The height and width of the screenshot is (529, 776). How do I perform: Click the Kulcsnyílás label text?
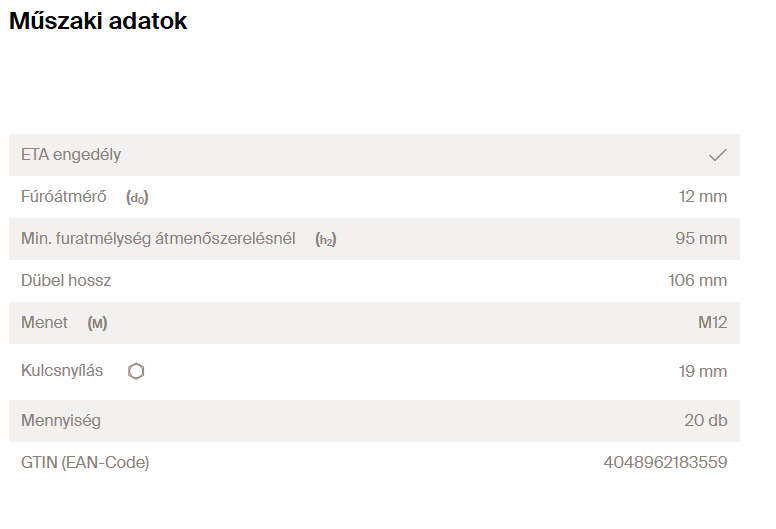(x=62, y=371)
